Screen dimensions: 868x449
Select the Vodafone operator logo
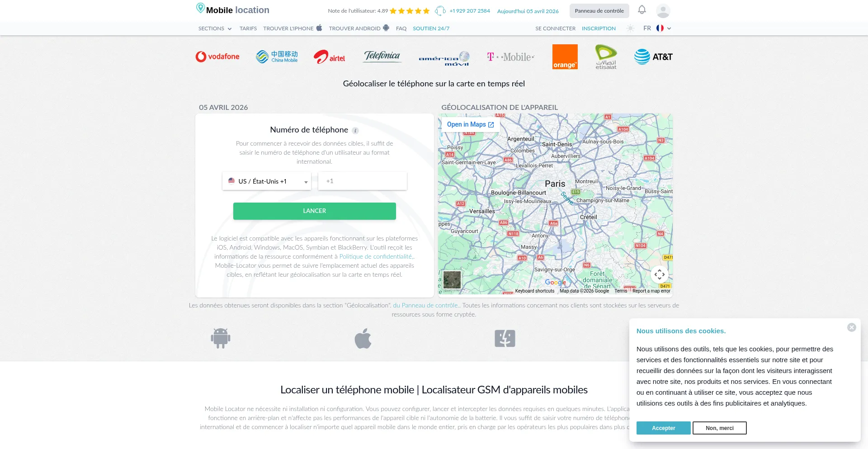click(217, 57)
